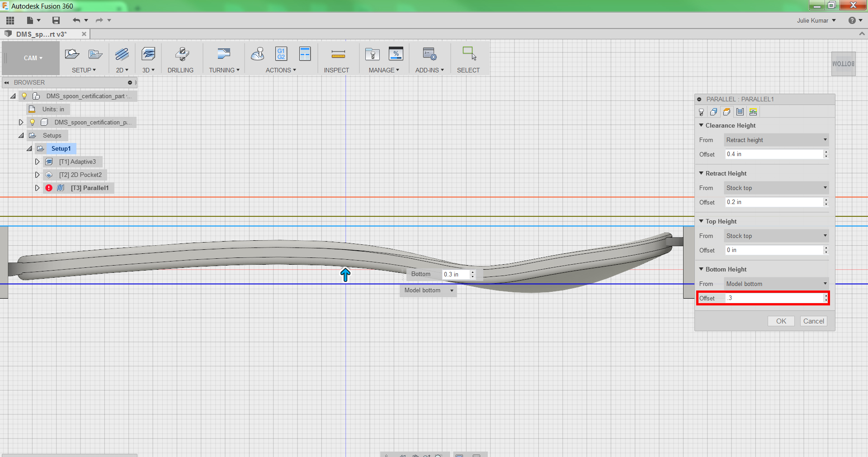Open the data panel grid icon

10,20
